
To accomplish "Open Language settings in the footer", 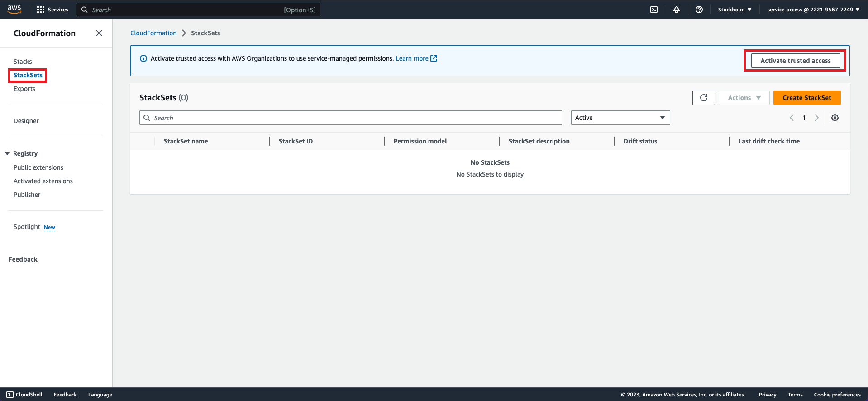I will coord(100,395).
